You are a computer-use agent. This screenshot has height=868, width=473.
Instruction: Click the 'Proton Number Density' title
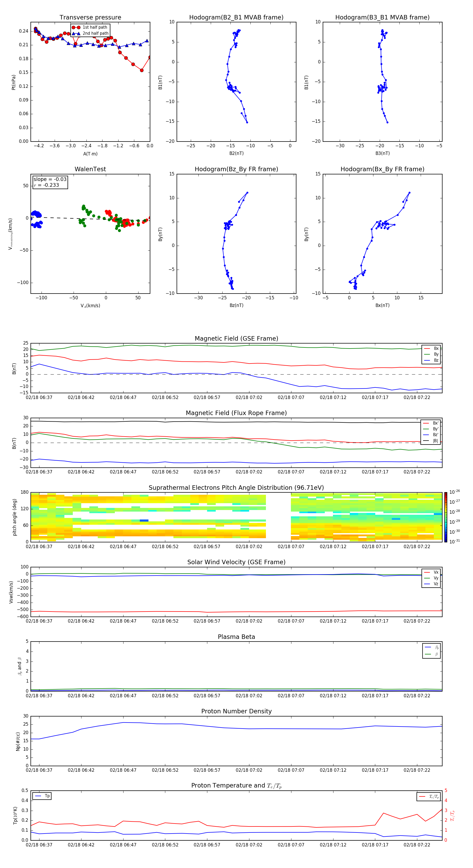[x=236, y=711]
